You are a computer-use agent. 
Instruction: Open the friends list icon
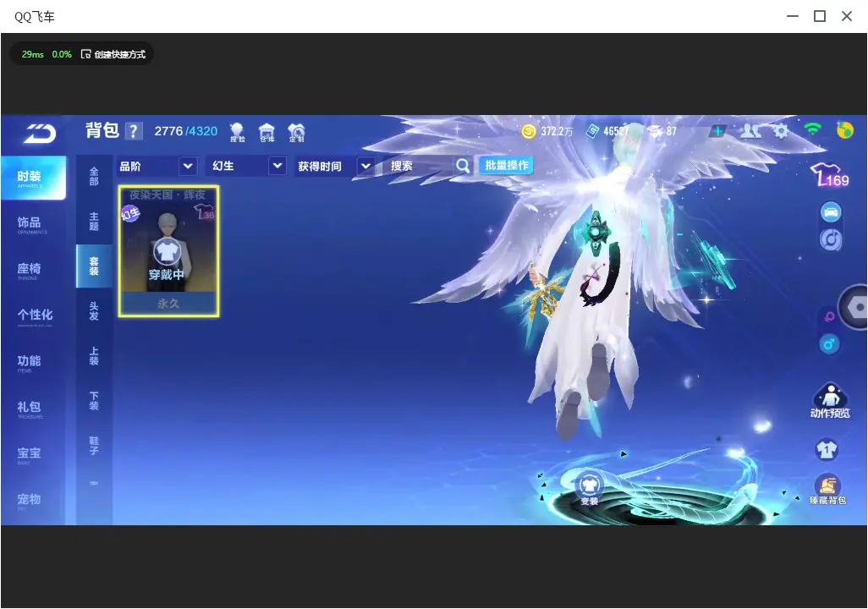pyautogui.click(x=750, y=131)
